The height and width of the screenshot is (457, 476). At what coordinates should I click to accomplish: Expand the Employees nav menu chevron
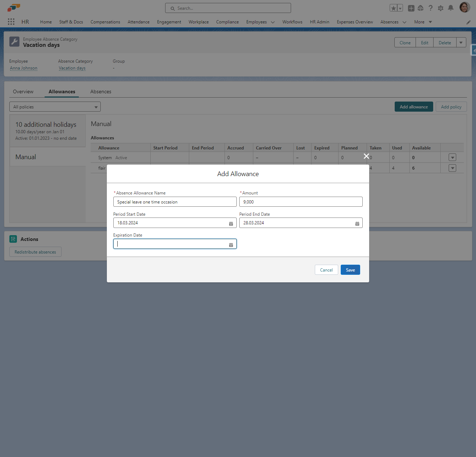[273, 22]
